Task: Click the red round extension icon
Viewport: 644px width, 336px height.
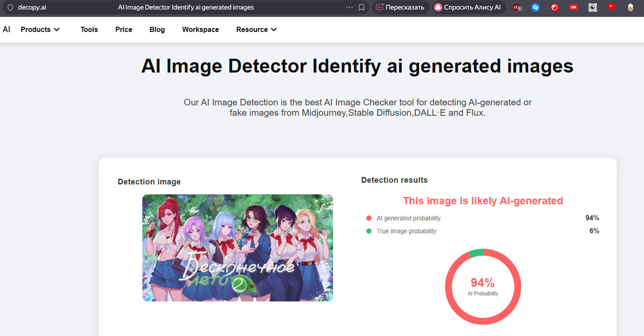Action: click(554, 7)
